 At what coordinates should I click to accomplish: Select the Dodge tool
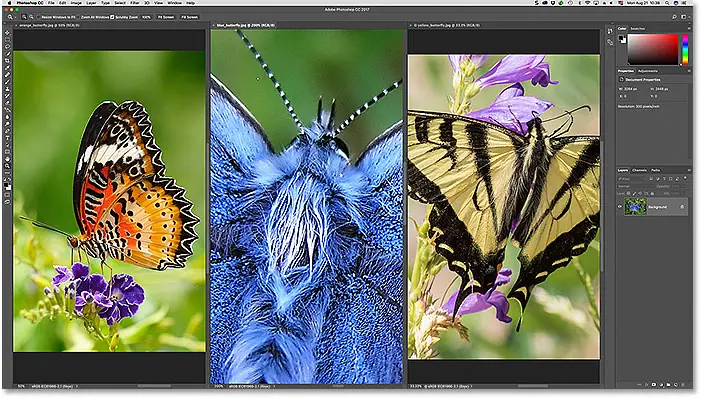point(8,124)
